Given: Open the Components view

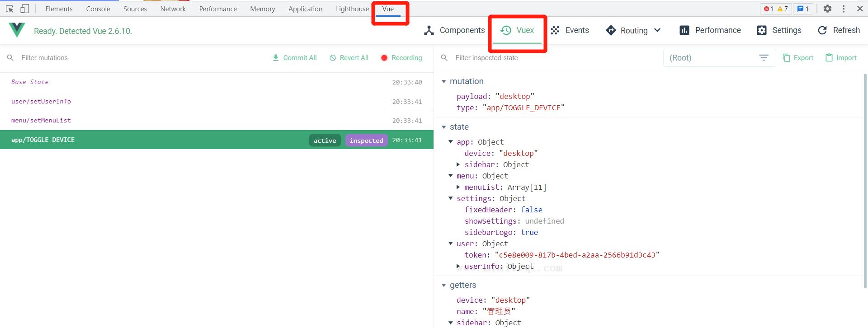Looking at the screenshot, I should point(454,30).
